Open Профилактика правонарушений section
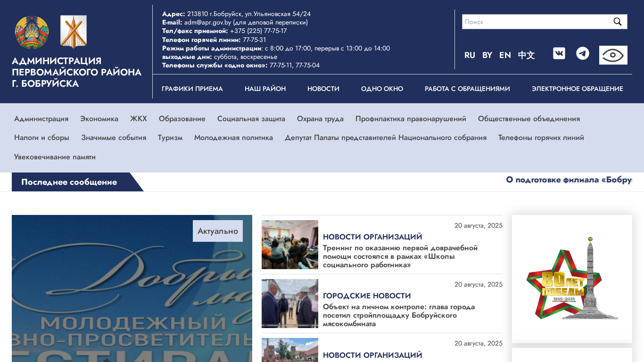Screen dimensions: 644x362 pos(411,119)
